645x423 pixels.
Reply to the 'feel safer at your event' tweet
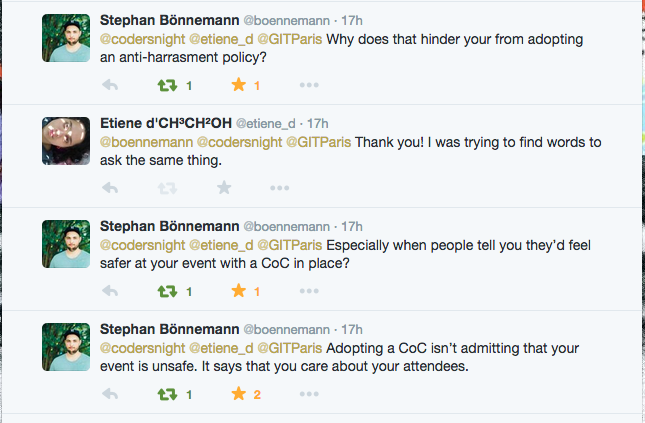[110, 291]
